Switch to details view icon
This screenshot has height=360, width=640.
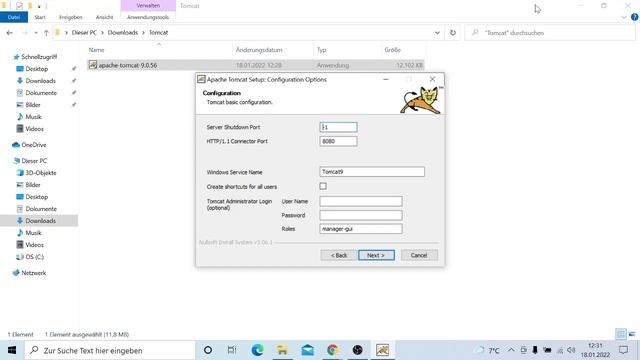pos(621,334)
